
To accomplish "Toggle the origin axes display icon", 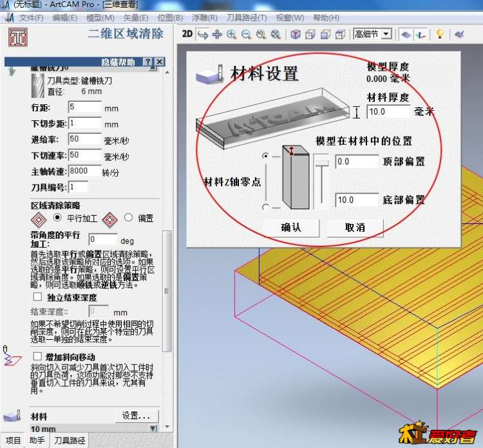I will point(421,35).
